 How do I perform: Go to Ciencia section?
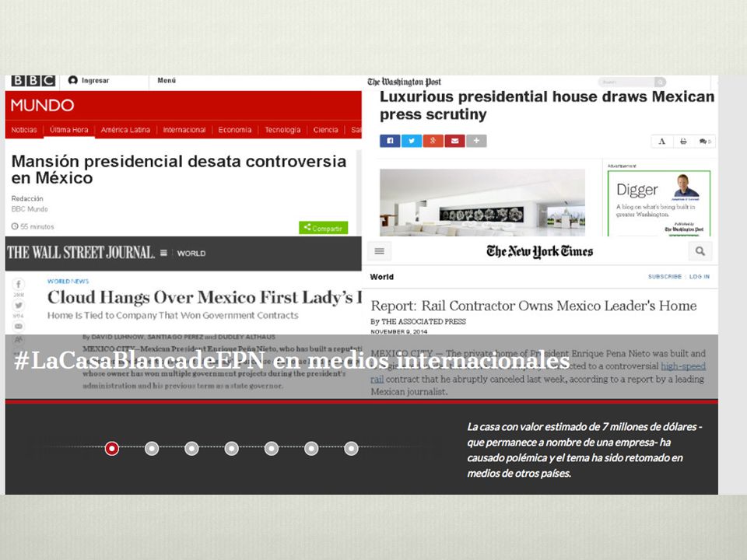(x=326, y=130)
